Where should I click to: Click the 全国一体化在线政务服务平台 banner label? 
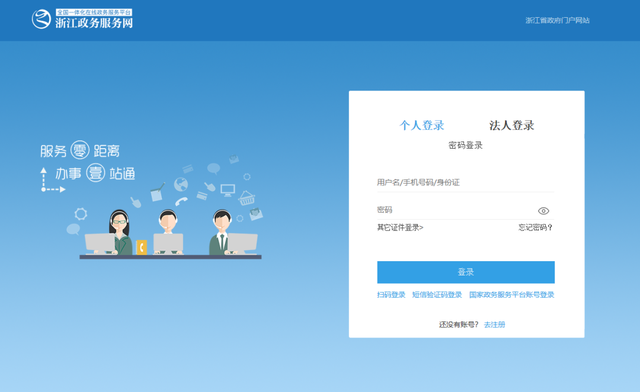tap(94, 13)
